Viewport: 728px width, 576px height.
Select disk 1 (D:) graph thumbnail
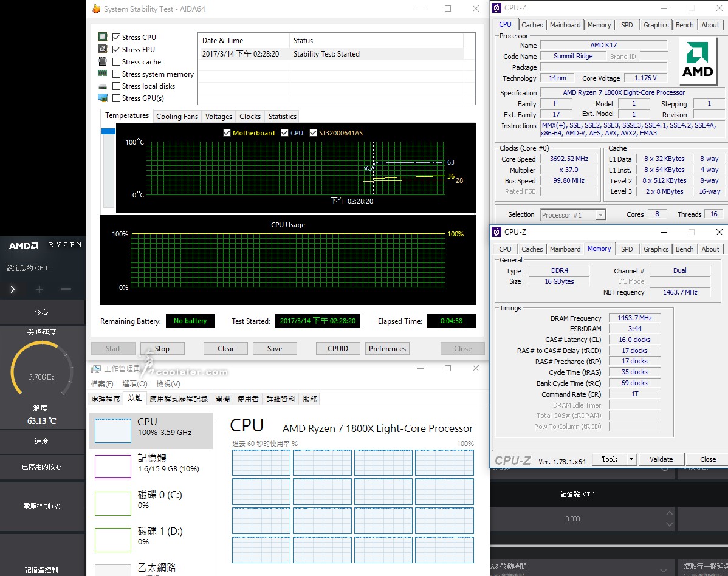(113, 540)
